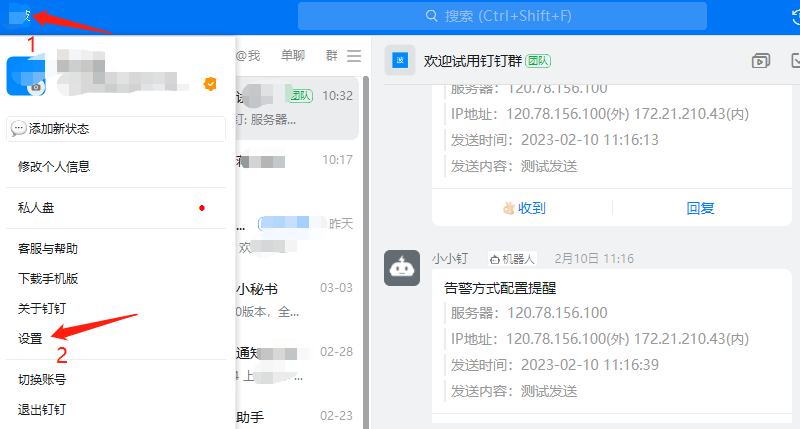800x429 pixels.
Task: Switch to the @我 filter tab
Action: [x=247, y=56]
